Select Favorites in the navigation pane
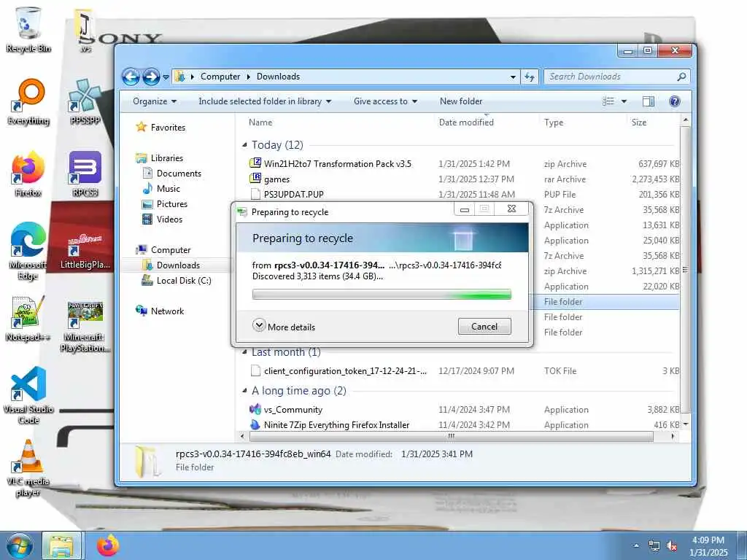The height and width of the screenshot is (560, 747). coord(161,127)
